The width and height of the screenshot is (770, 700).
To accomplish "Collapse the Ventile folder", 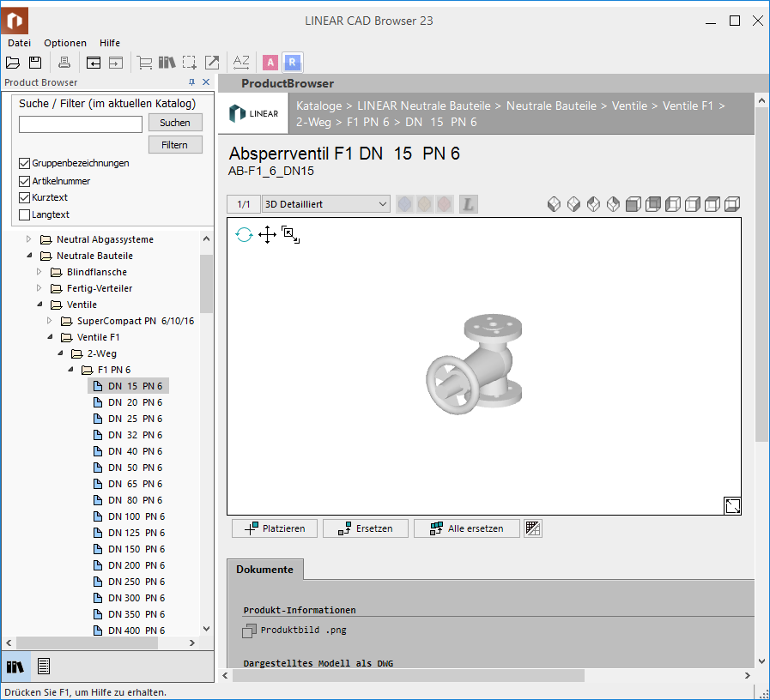I will click(39, 305).
